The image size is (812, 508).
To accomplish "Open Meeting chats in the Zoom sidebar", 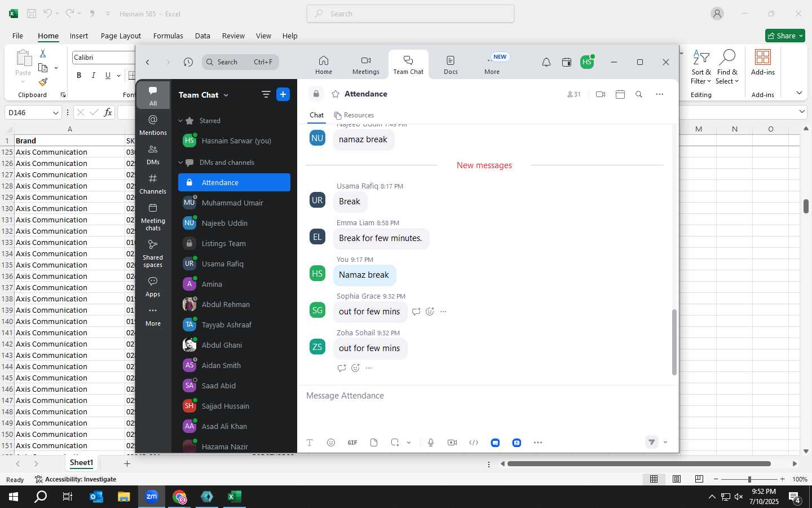I will pos(153,217).
